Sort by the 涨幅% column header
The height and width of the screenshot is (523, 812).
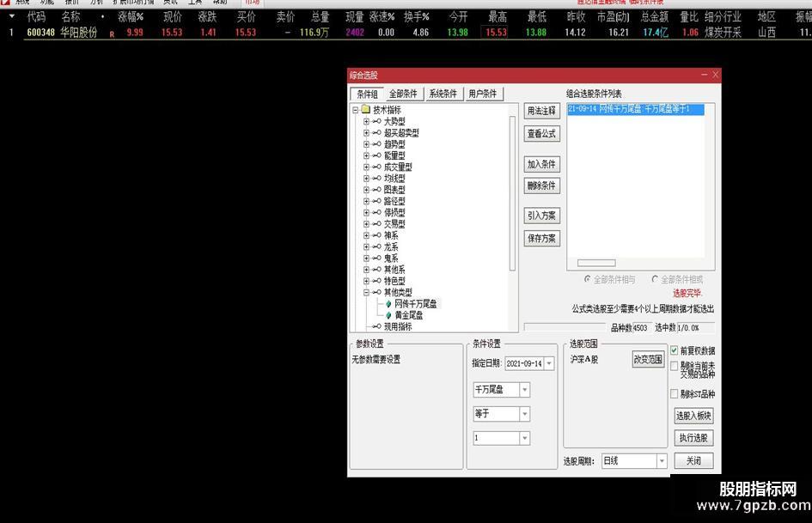coord(131,16)
